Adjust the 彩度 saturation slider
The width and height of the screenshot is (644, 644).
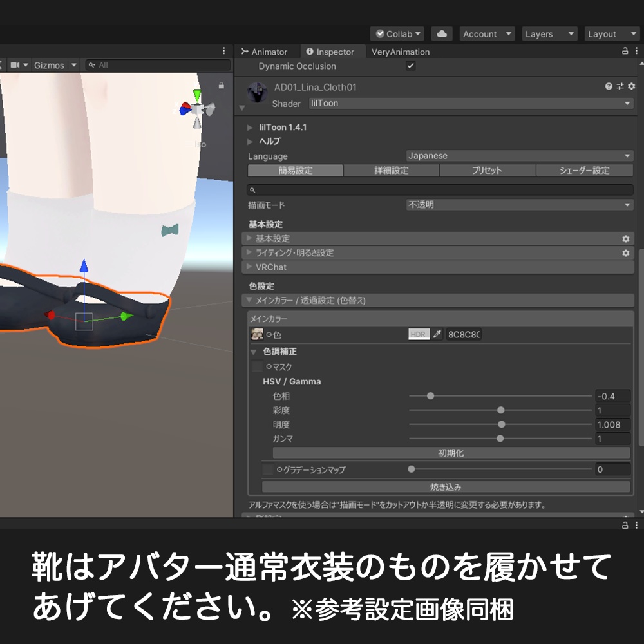[500, 410]
